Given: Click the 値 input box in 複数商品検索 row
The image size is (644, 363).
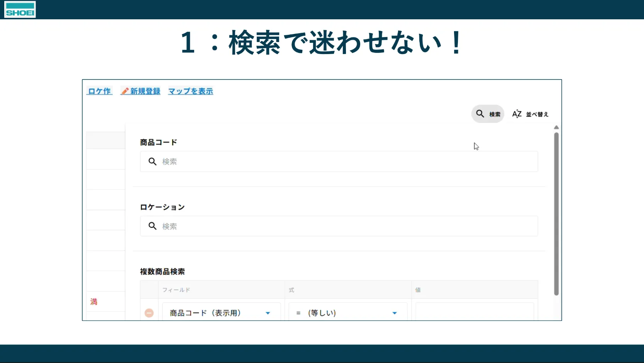Looking at the screenshot, I should [474, 312].
